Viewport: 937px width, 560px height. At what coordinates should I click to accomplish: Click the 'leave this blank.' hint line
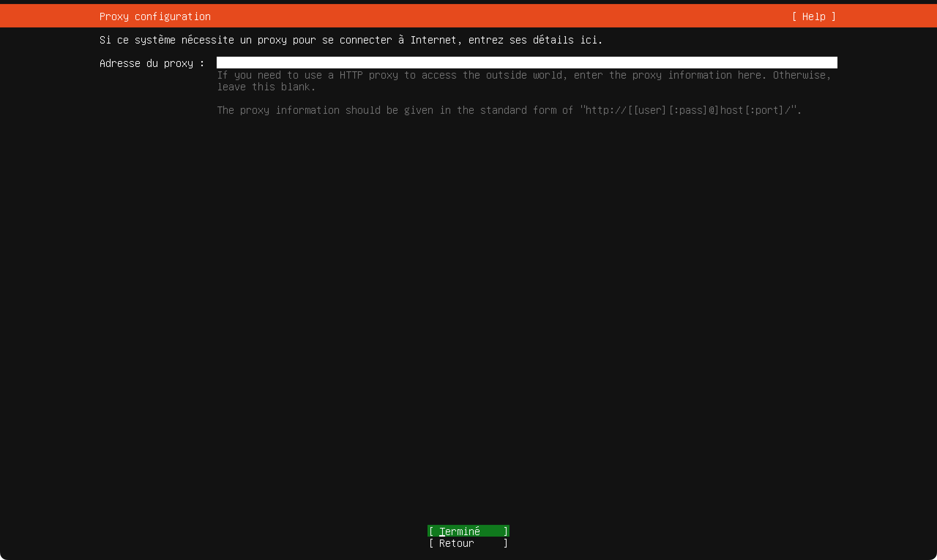[x=266, y=87]
